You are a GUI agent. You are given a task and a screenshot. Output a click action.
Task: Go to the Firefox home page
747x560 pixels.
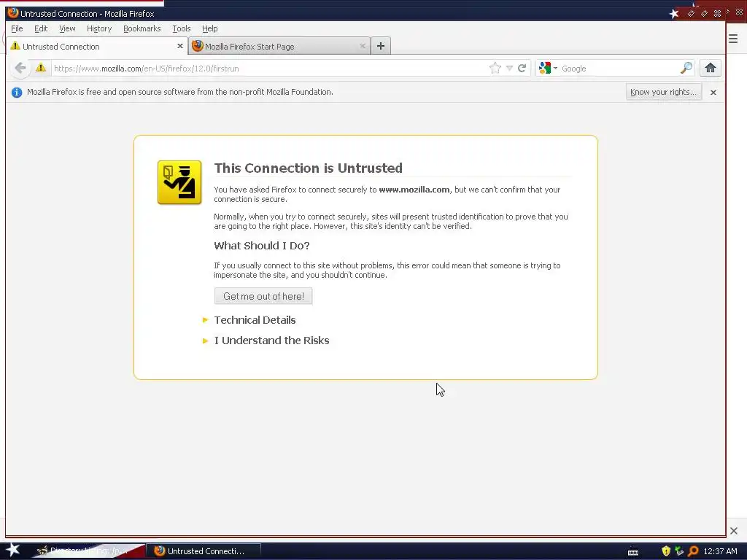[711, 68]
